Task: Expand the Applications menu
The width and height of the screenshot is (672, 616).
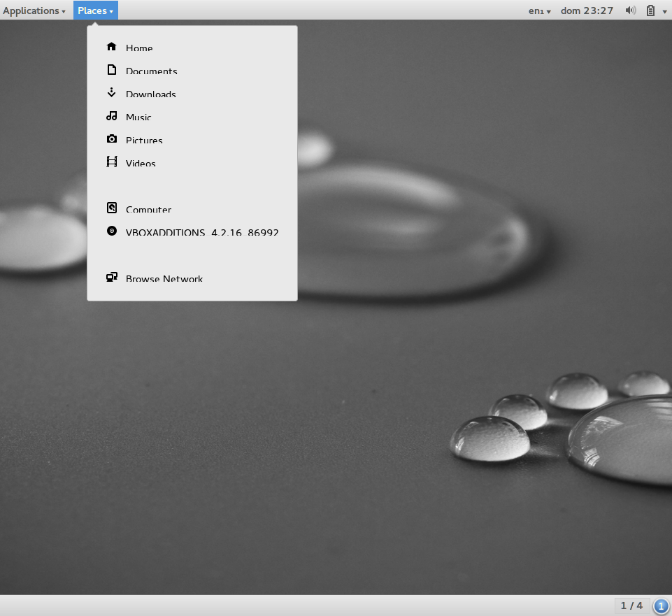Action: [x=34, y=10]
